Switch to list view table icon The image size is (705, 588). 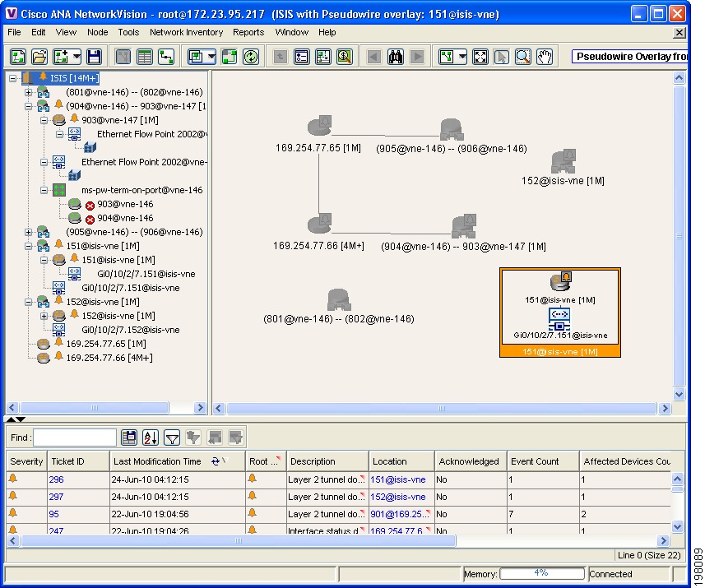coord(145,57)
